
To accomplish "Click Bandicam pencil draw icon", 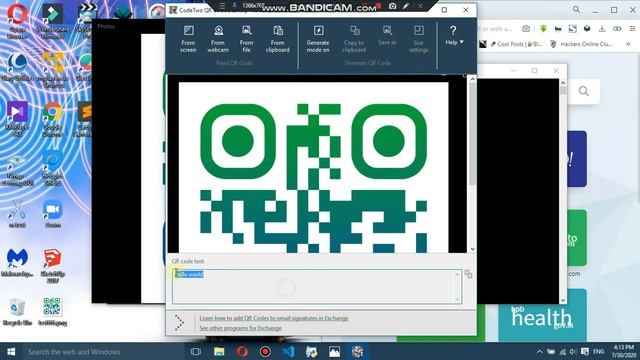I will point(406,6).
